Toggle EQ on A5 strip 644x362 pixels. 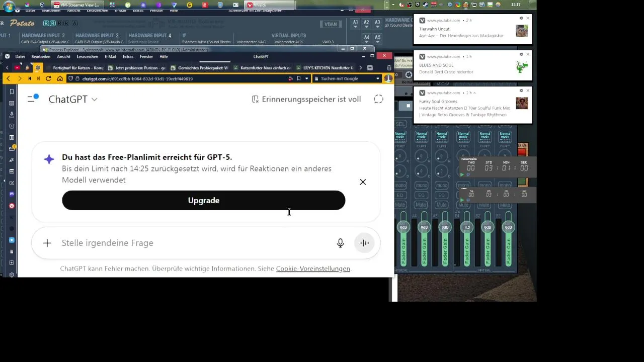(442, 195)
